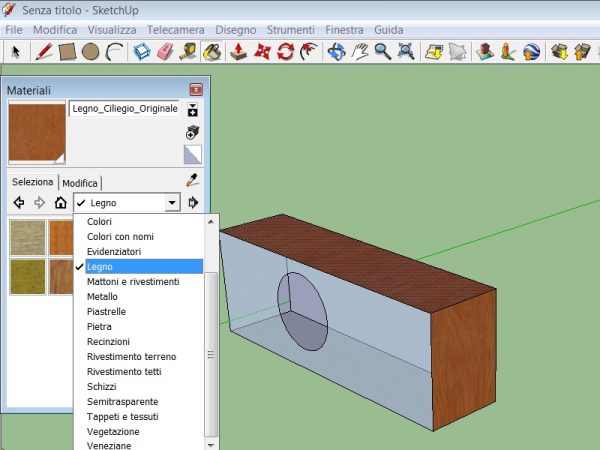Image resolution: width=600 pixels, height=450 pixels.
Task: Use the Pan hand tool
Action: [360, 51]
